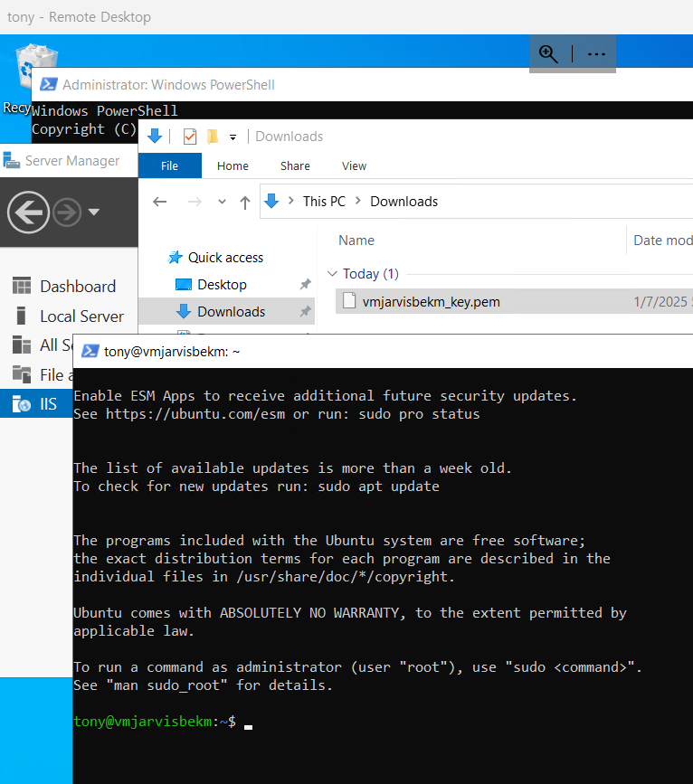Click the Server Manager title icon
693x784 pixels.
pos(11,160)
